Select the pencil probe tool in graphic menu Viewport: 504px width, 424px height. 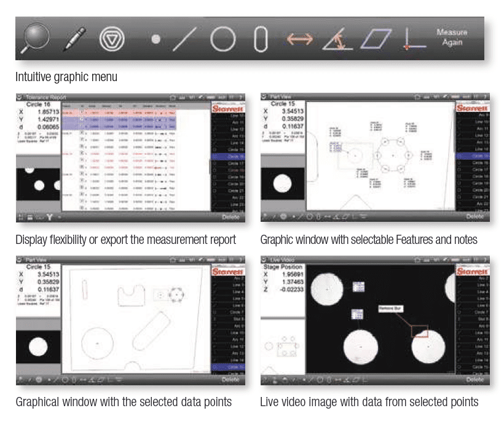pos(74,39)
